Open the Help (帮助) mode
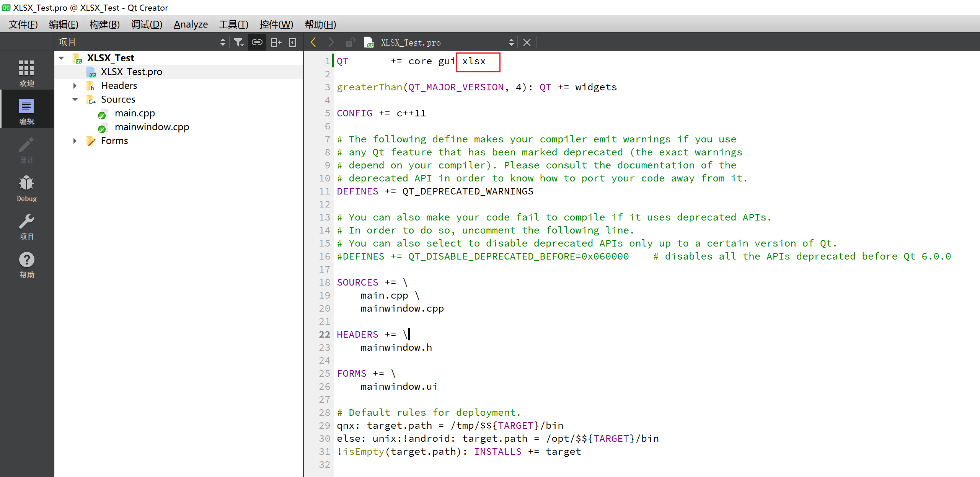Viewport: 980px width, 477px height. coord(26,264)
